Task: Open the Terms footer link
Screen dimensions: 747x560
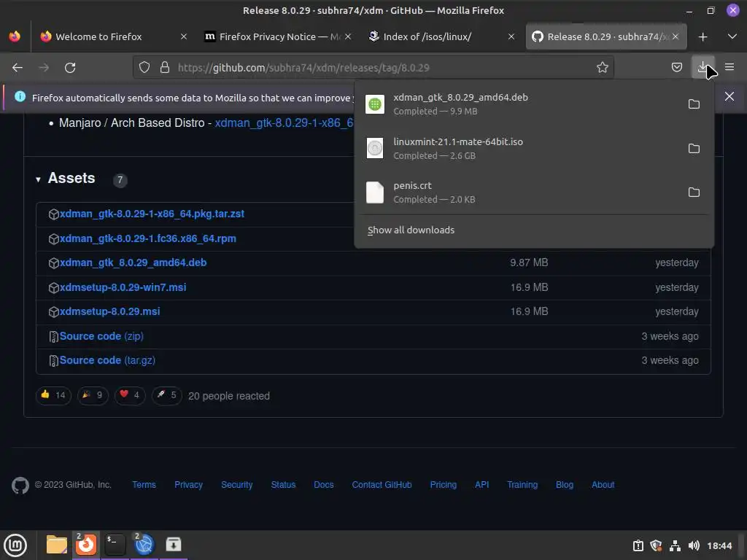Action: click(144, 485)
